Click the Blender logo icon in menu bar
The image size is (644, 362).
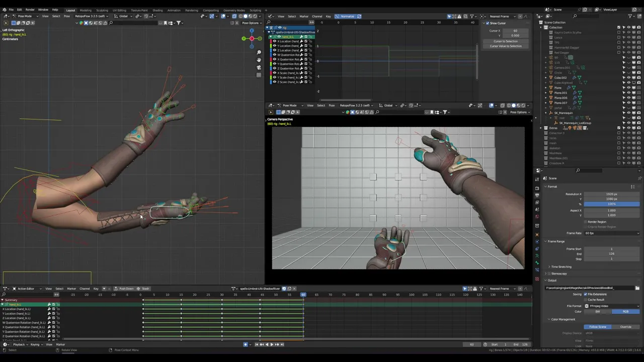[5, 10]
